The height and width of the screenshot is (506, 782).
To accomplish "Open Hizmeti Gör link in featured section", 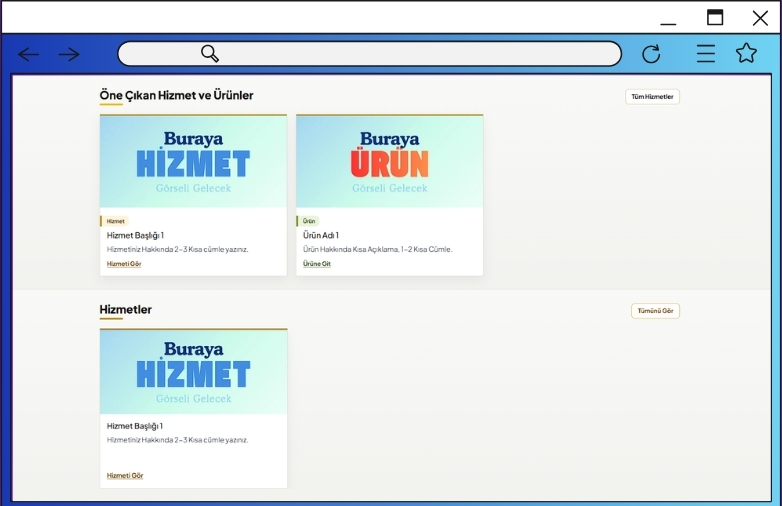I will [x=124, y=264].
